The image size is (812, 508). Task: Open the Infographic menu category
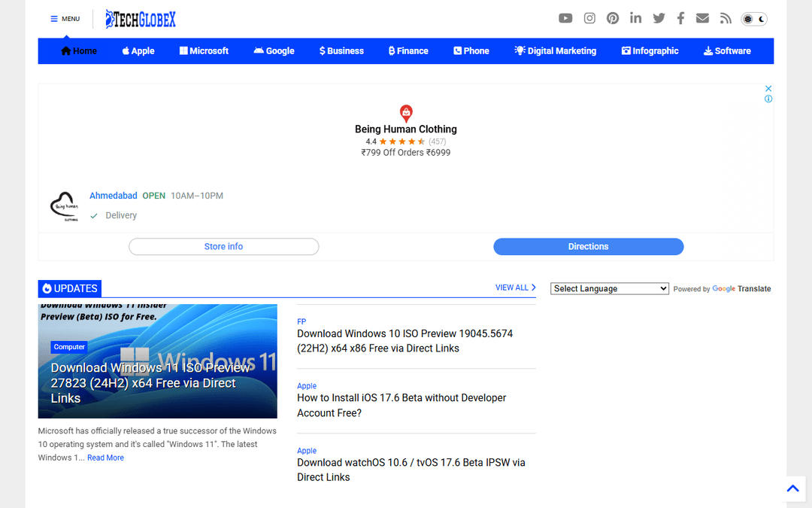point(650,51)
